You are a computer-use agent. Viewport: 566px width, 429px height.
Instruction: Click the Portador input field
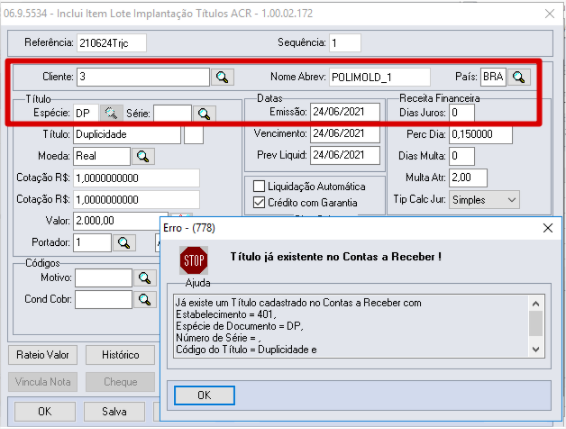coord(92,243)
